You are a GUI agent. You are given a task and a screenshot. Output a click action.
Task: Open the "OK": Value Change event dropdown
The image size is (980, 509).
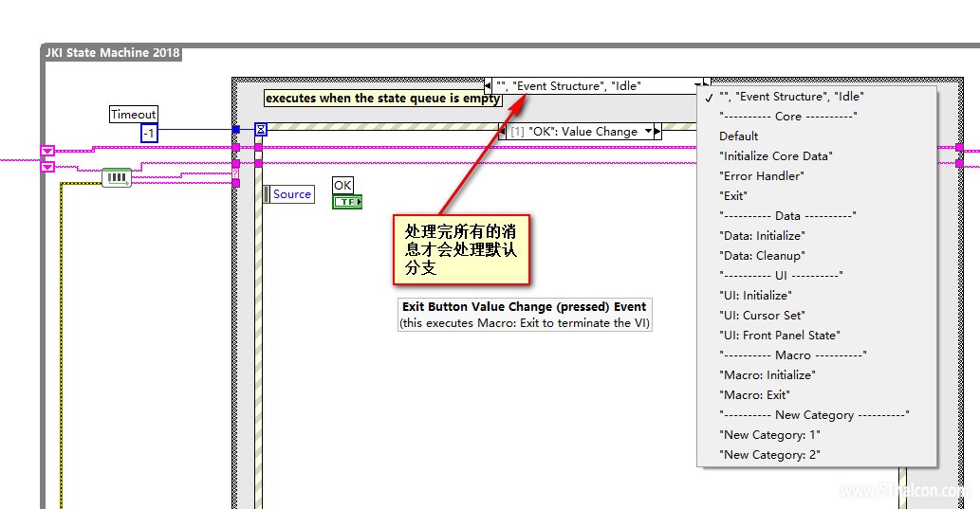click(649, 132)
